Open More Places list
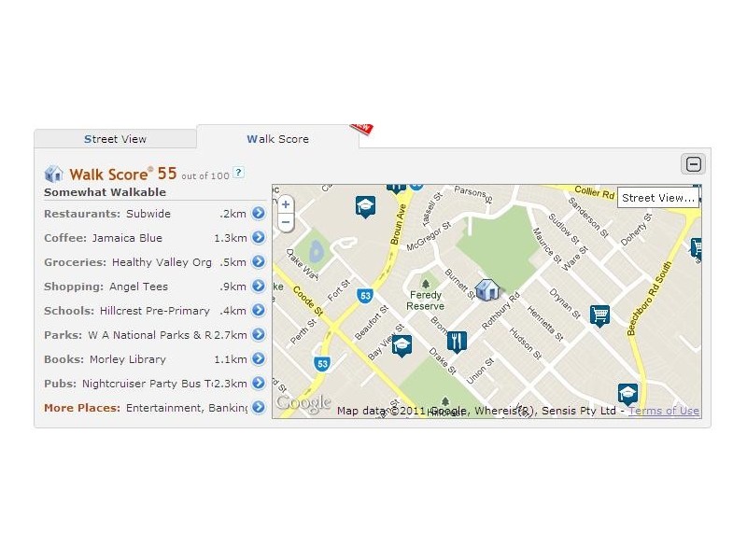Image resolution: width=747 pixels, height=560 pixels. tap(82, 408)
